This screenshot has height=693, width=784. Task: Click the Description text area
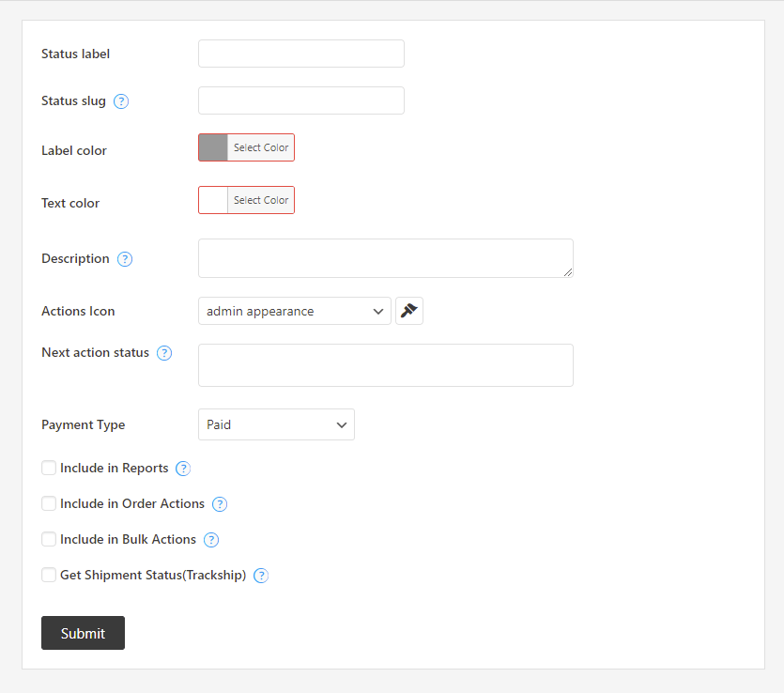tap(385, 258)
